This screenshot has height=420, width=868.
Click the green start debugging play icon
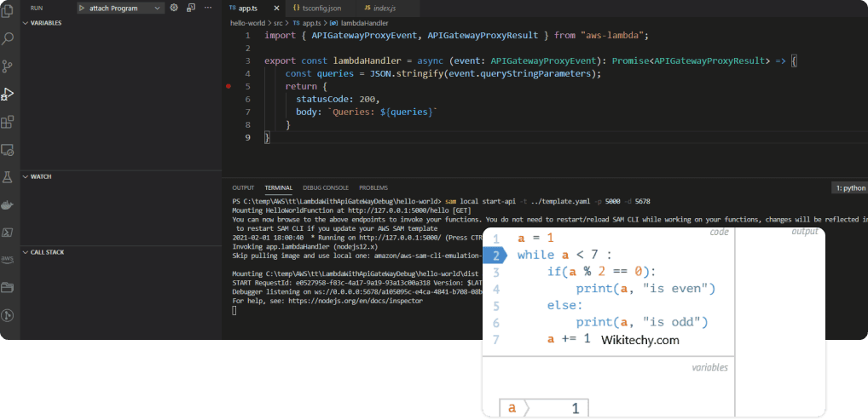click(82, 8)
